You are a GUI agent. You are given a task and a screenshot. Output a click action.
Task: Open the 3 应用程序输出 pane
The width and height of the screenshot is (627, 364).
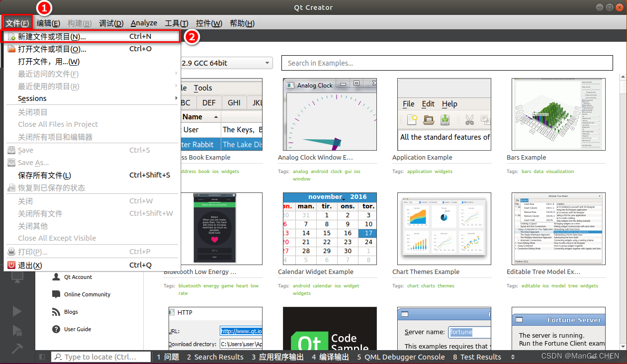coord(277,357)
